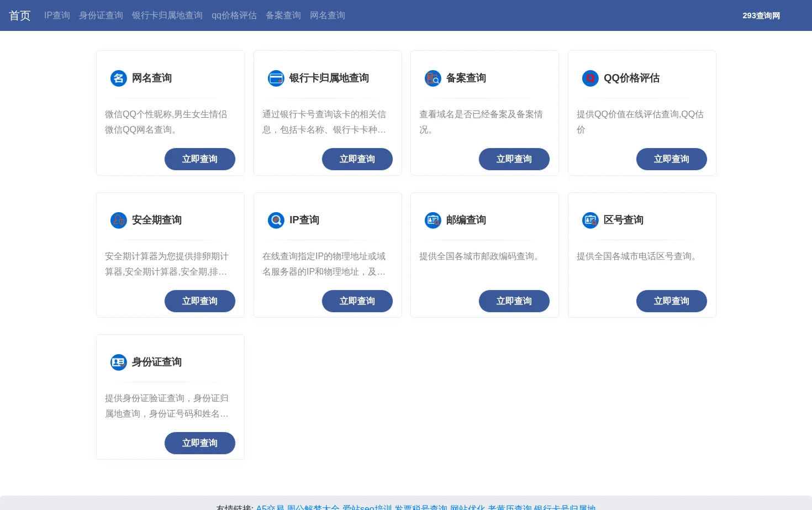
Task: Open 银行卡归属地查询 in the top navigation
Action: click(167, 15)
